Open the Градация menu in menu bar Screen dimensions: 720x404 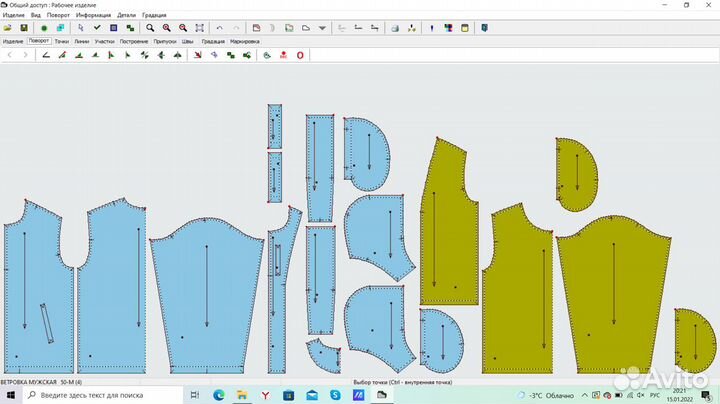click(x=154, y=15)
